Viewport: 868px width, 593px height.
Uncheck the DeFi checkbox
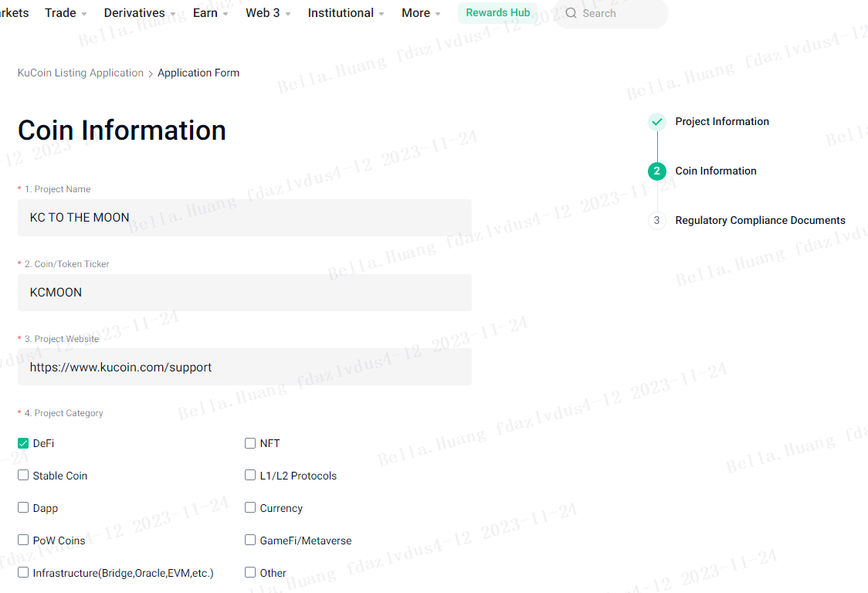(x=23, y=443)
